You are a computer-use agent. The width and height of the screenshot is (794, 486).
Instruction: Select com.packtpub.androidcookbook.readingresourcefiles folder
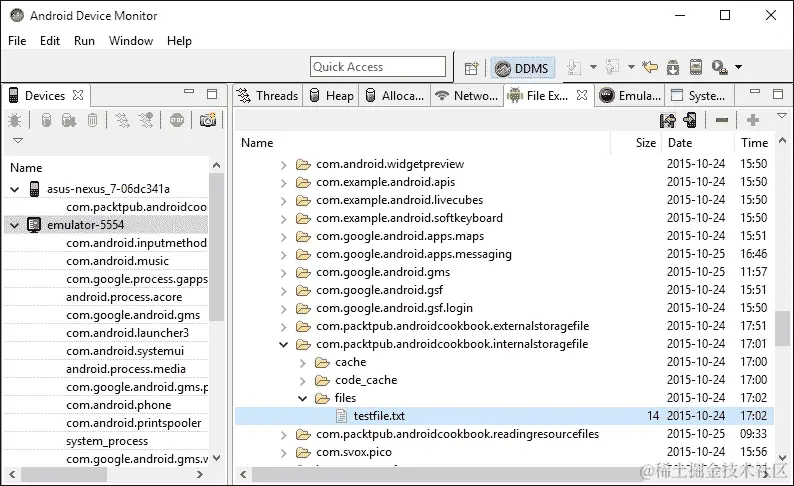(x=457, y=434)
